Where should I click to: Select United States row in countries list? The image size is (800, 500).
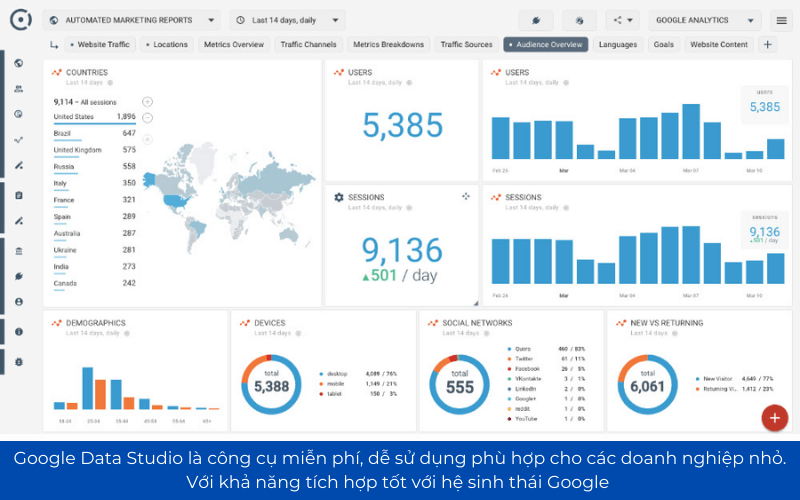(x=94, y=117)
